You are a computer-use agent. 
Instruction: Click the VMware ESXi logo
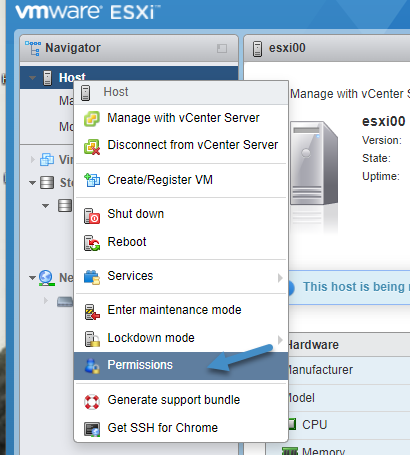click(x=88, y=12)
